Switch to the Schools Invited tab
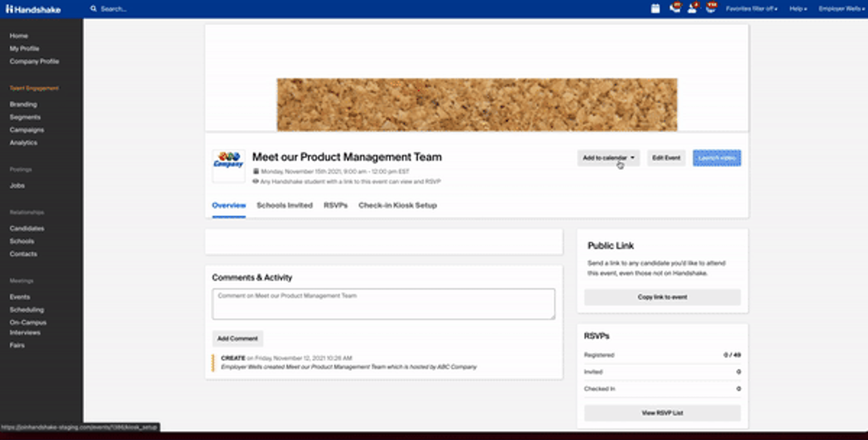Viewport: 868px width, 440px height. (284, 205)
